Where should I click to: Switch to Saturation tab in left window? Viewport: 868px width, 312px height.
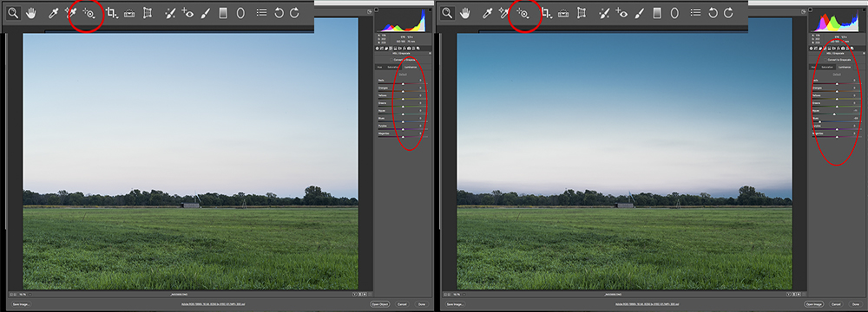click(393, 67)
